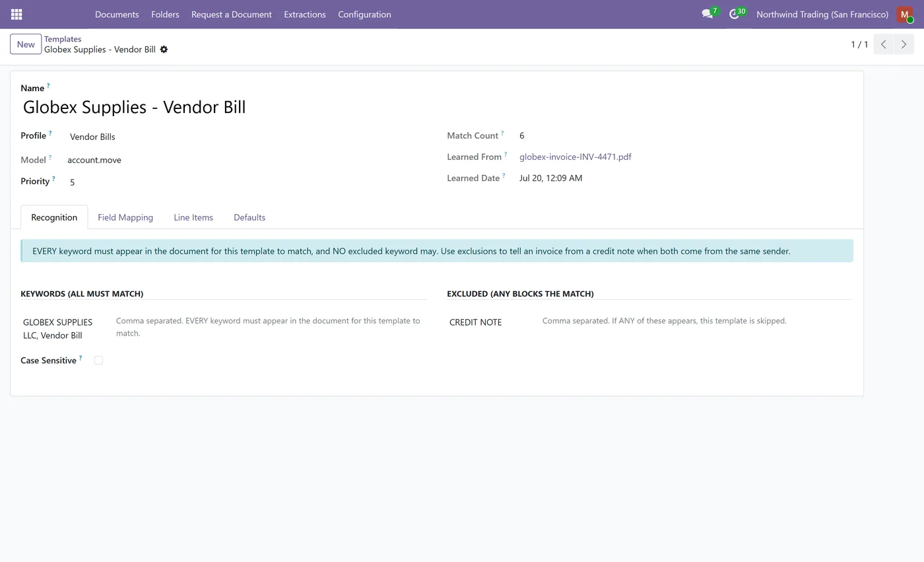
Task: Open Request a Document menu
Action: pos(232,14)
